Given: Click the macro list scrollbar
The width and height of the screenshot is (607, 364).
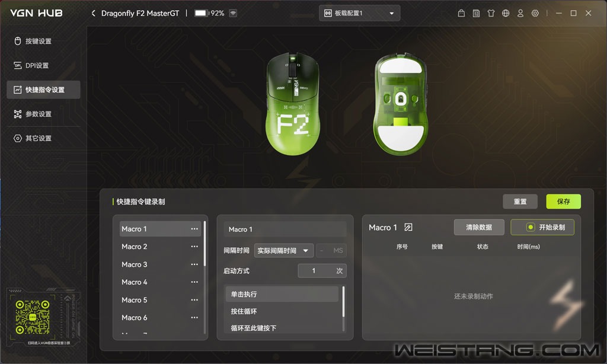Looking at the screenshot, I should (x=205, y=244).
